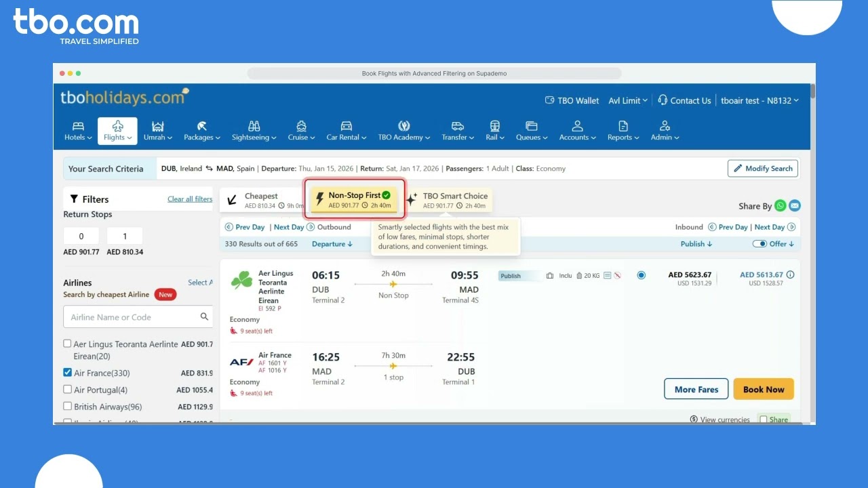
Task: Open tboair test - N8132 account dropdown
Action: click(x=759, y=100)
